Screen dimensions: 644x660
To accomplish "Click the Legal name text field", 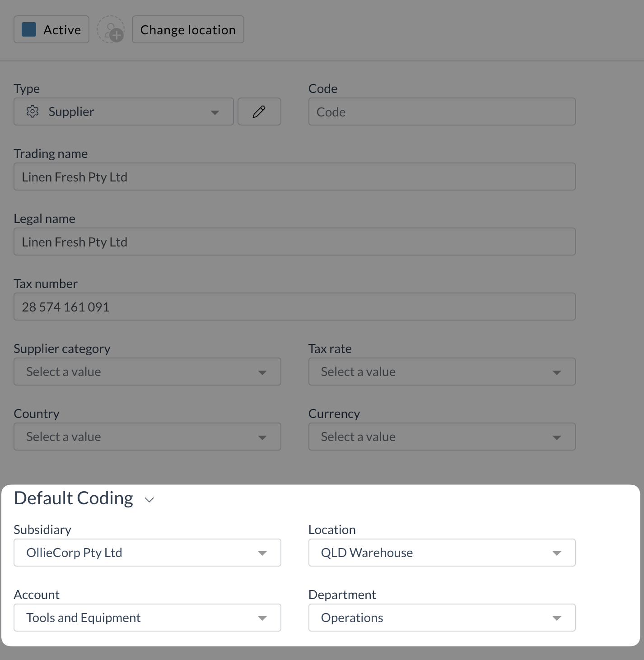I will (294, 242).
